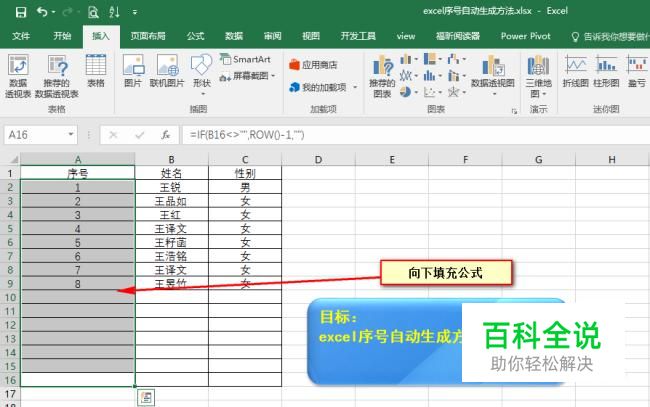Image resolution: width=650 pixels, height=407 pixels.
Task: Insert a column chart from charts group
Action: pyautogui.click(x=408, y=60)
